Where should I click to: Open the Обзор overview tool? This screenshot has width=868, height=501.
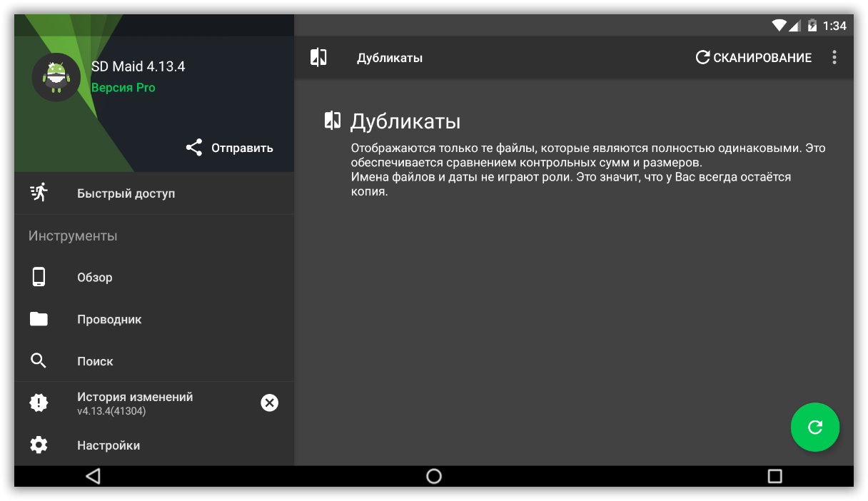(95, 278)
